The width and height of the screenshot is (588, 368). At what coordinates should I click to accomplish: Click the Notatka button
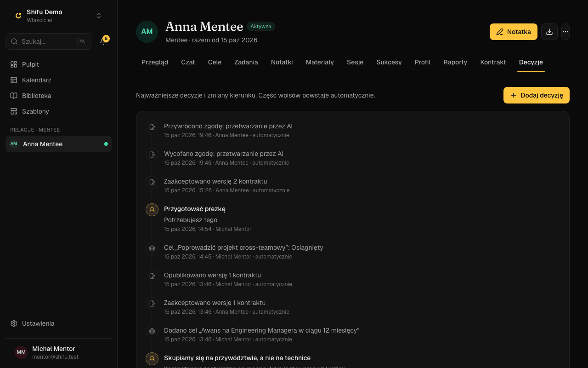click(x=514, y=32)
